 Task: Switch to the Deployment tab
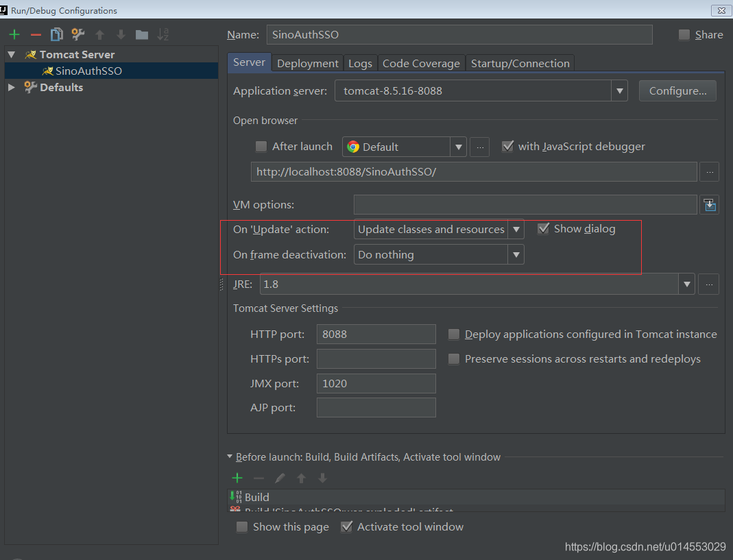click(308, 63)
